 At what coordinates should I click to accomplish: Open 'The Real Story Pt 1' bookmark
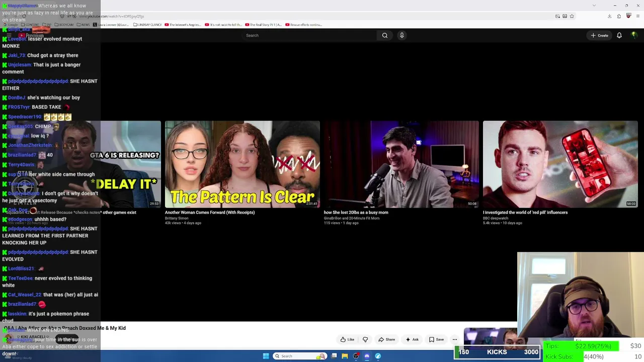[x=263, y=25]
